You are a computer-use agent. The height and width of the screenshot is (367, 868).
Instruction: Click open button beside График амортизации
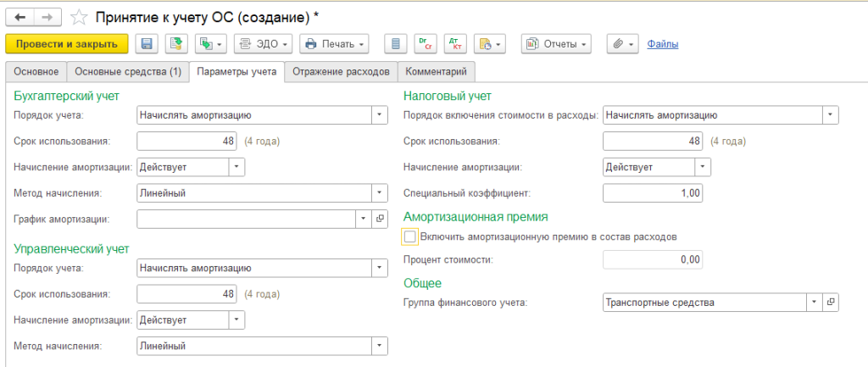point(380,219)
